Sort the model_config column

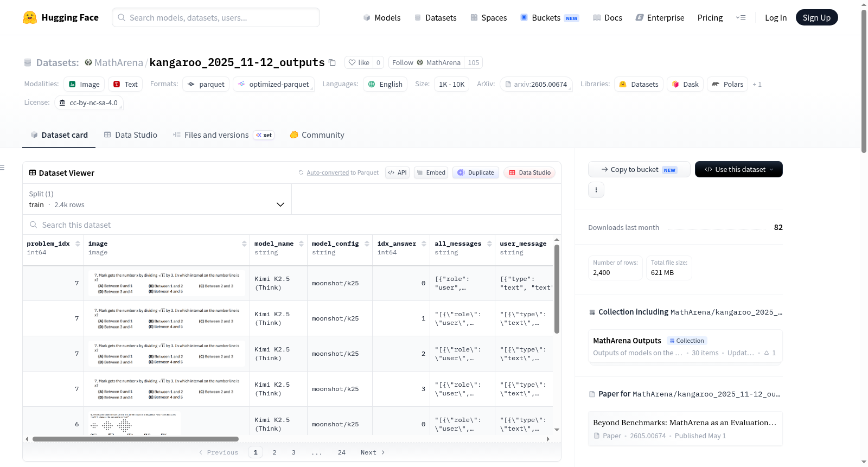click(x=367, y=244)
